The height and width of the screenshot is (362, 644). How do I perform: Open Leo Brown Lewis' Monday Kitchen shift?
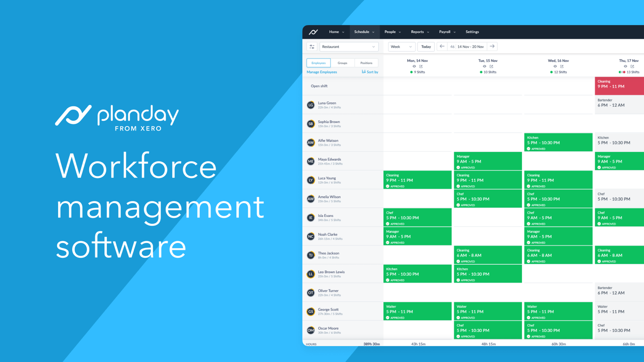[417, 274]
